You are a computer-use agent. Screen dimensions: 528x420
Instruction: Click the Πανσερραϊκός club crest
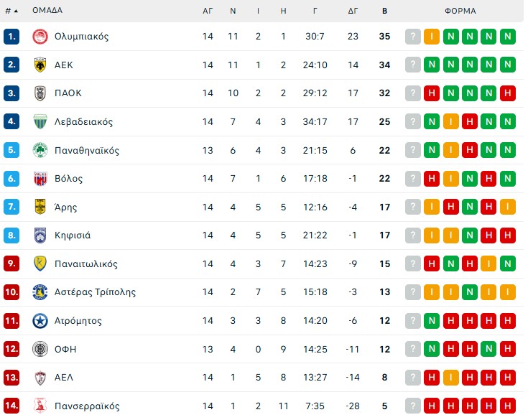(40, 406)
